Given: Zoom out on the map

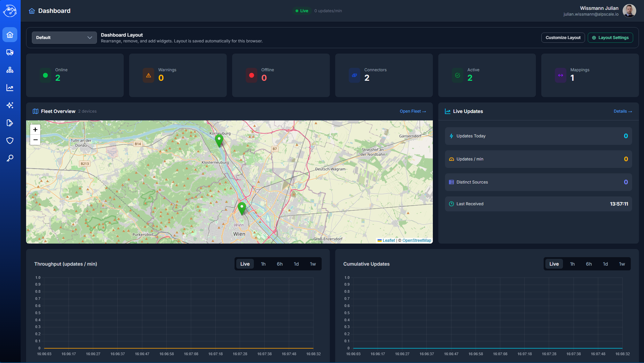Looking at the screenshot, I should click(35, 140).
